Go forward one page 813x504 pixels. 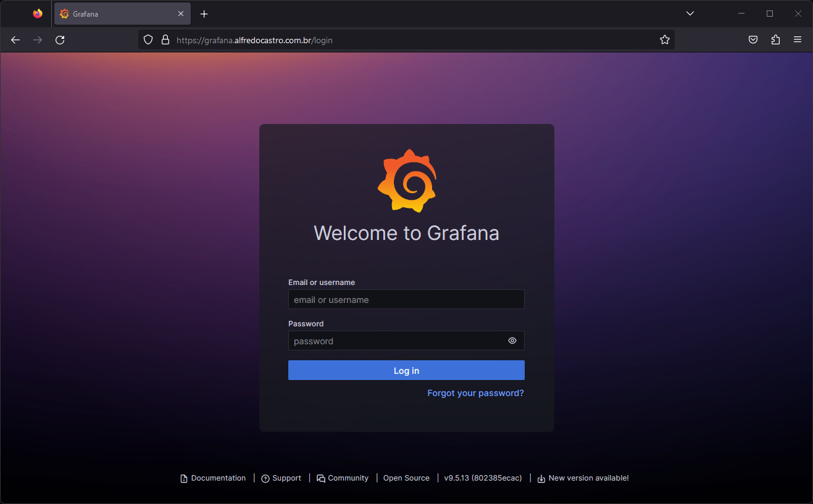[x=38, y=39]
